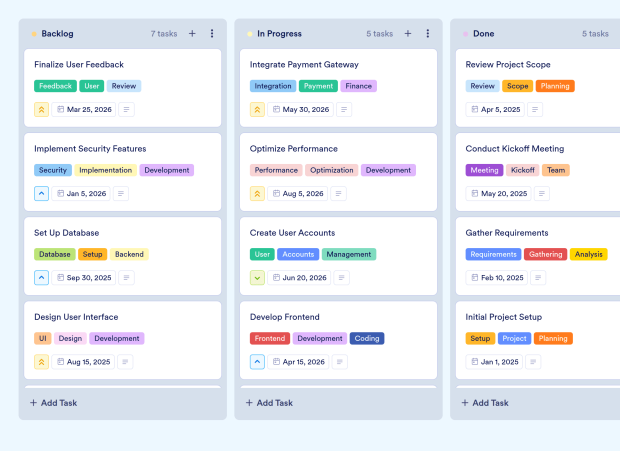The width and height of the screenshot is (620, 451).
Task: Open description icon on Design User Interface card
Action: coord(125,362)
